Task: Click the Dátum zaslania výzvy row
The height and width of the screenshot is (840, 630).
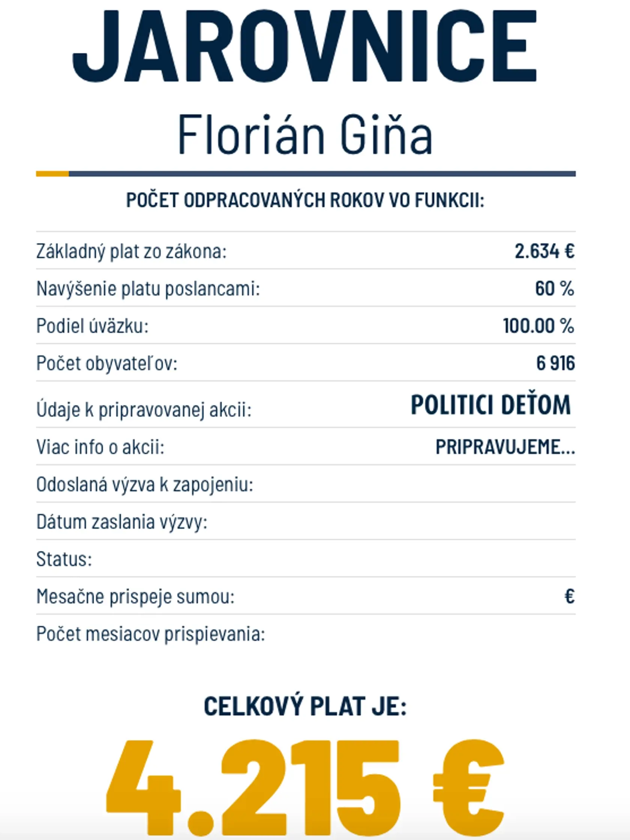Action: click(306, 521)
